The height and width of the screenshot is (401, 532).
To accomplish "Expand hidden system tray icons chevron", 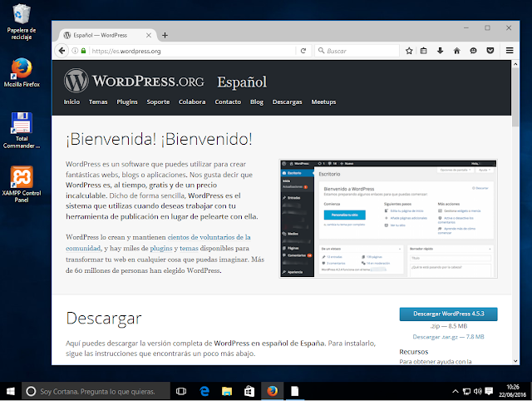I will [x=456, y=392].
